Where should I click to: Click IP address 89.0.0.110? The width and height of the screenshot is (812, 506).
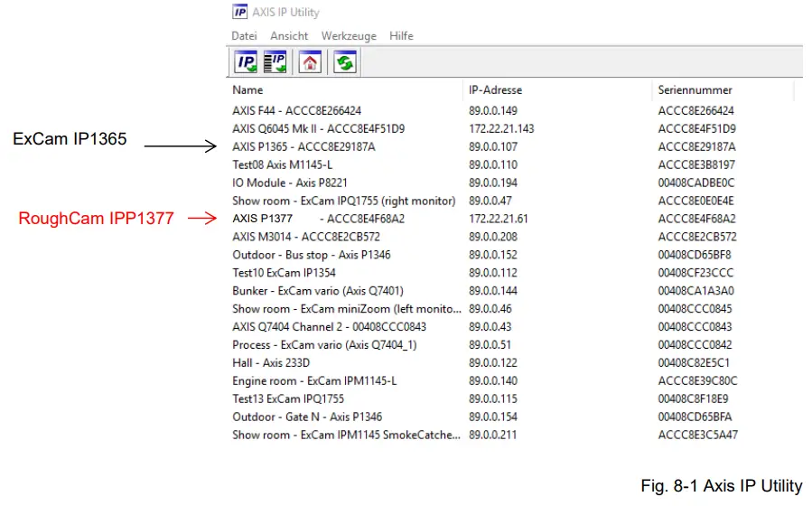coord(493,165)
